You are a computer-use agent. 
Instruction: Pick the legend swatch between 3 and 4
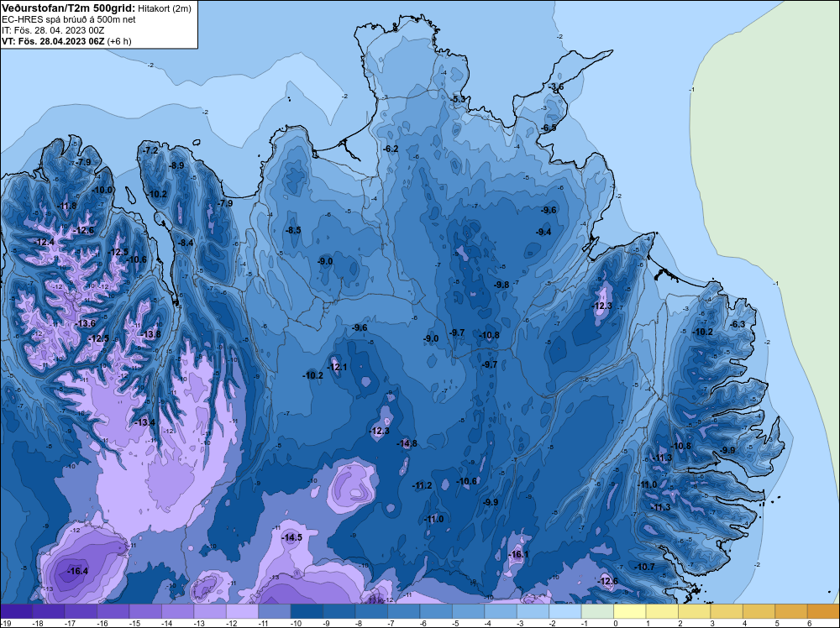click(727, 611)
